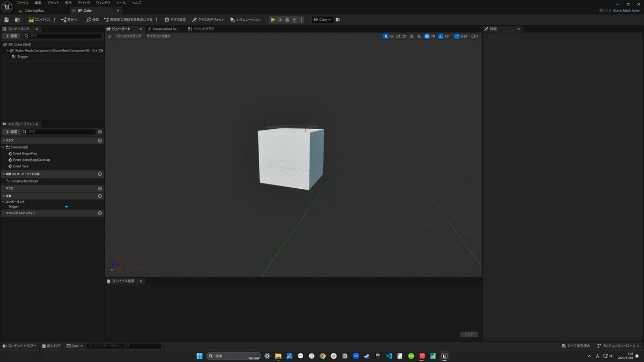Click the green Play button

coord(273,20)
